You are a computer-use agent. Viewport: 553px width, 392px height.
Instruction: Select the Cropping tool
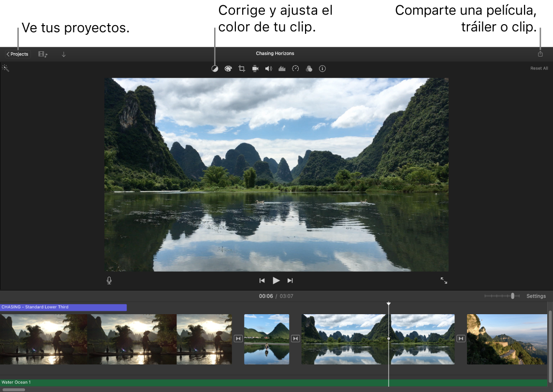click(x=242, y=68)
